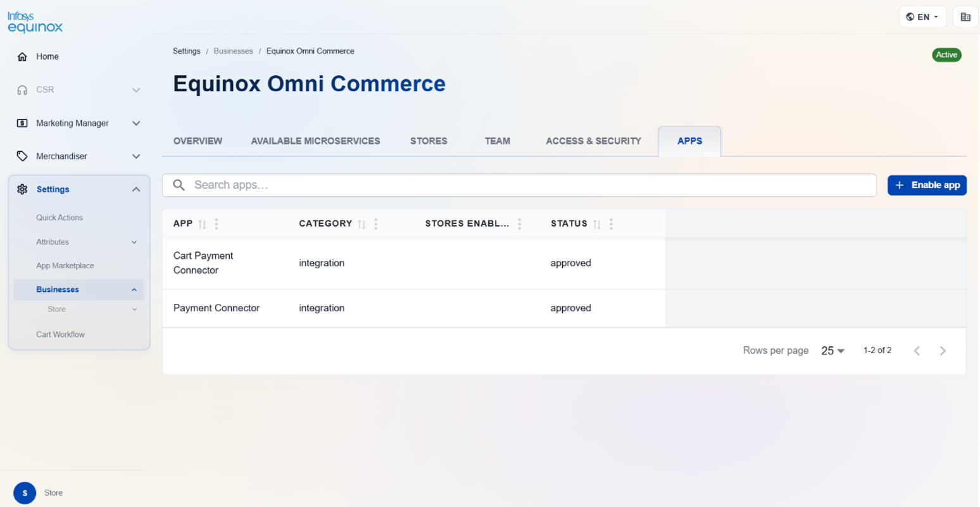
Task: Click the Store user label at bottom
Action: coord(53,493)
